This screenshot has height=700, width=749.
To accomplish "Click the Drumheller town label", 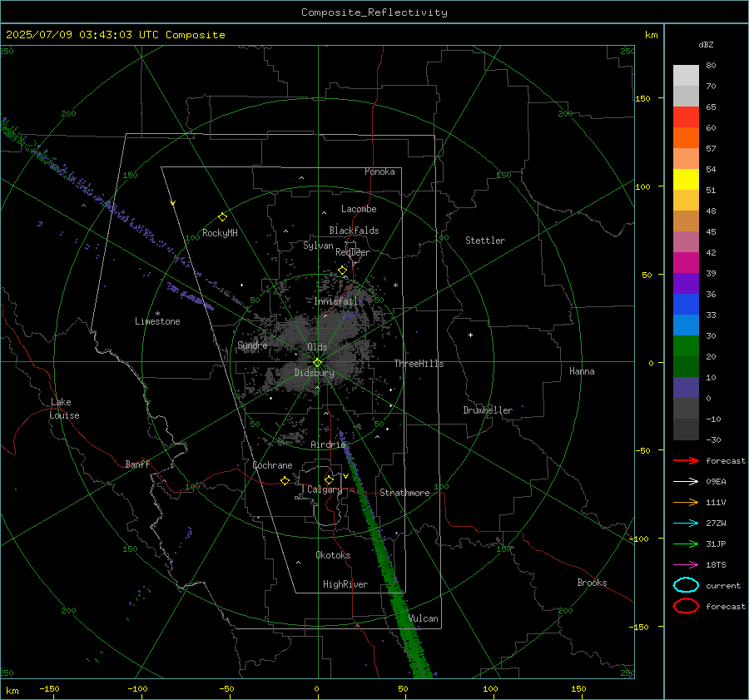I will [x=488, y=410].
